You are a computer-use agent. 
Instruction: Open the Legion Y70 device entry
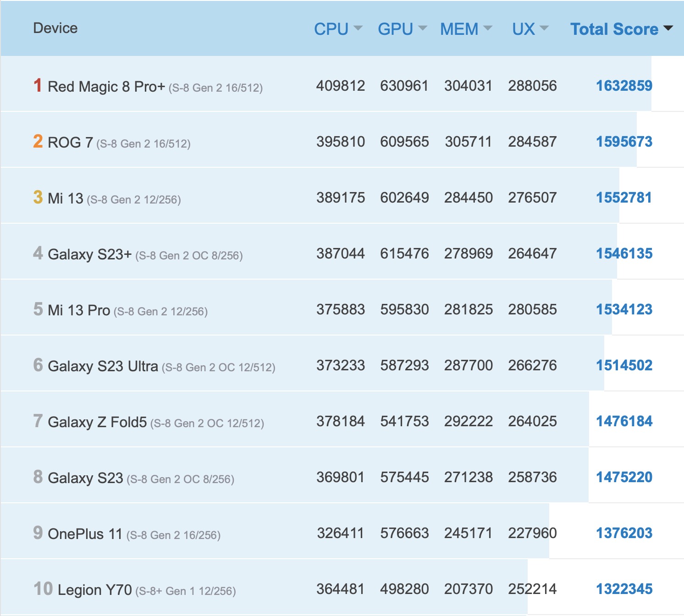click(x=95, y=589)
